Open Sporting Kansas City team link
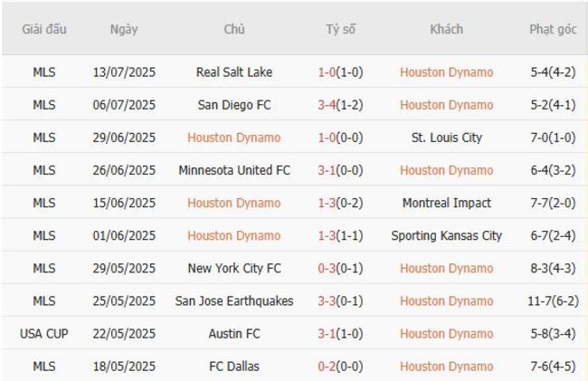The width and height of the screenshot is (588, 381). (447, 235)
